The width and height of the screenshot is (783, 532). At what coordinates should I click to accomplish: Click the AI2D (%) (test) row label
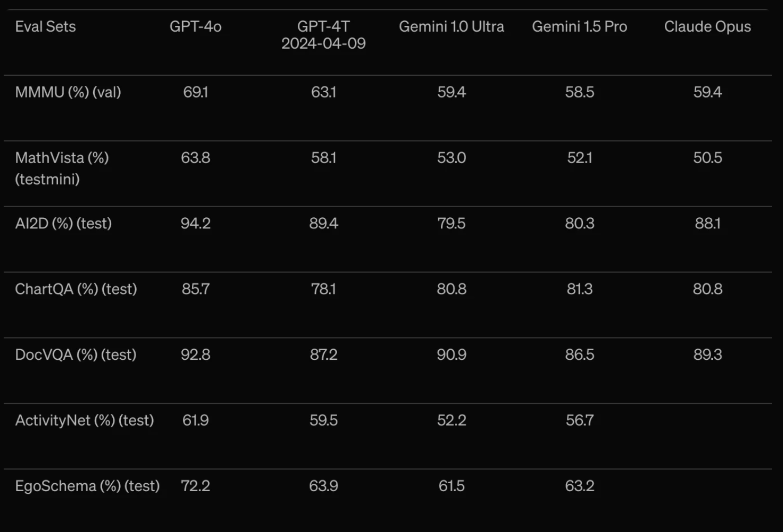[x=64, y=224]
